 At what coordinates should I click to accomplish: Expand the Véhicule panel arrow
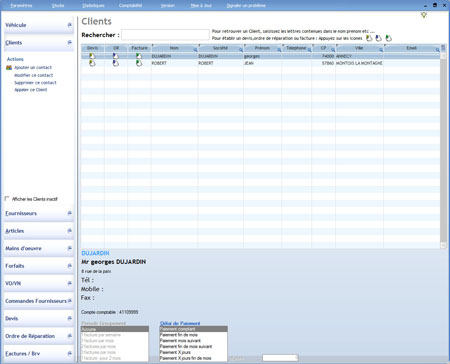(x=69, y=25)
